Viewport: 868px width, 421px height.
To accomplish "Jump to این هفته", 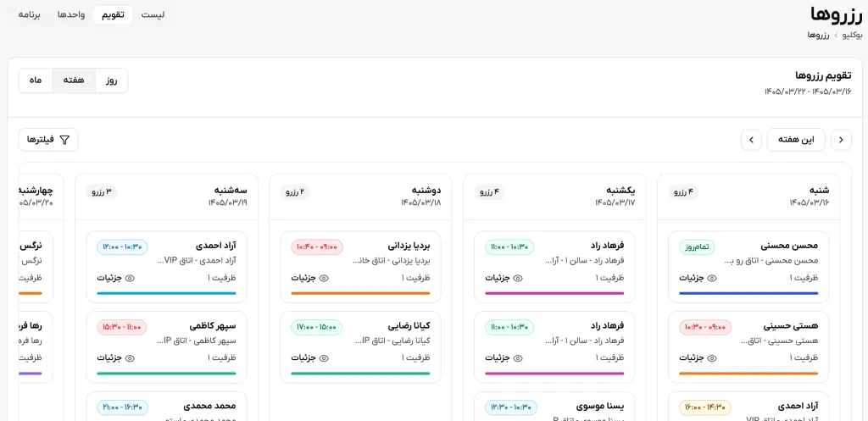I will coord(796,140).
